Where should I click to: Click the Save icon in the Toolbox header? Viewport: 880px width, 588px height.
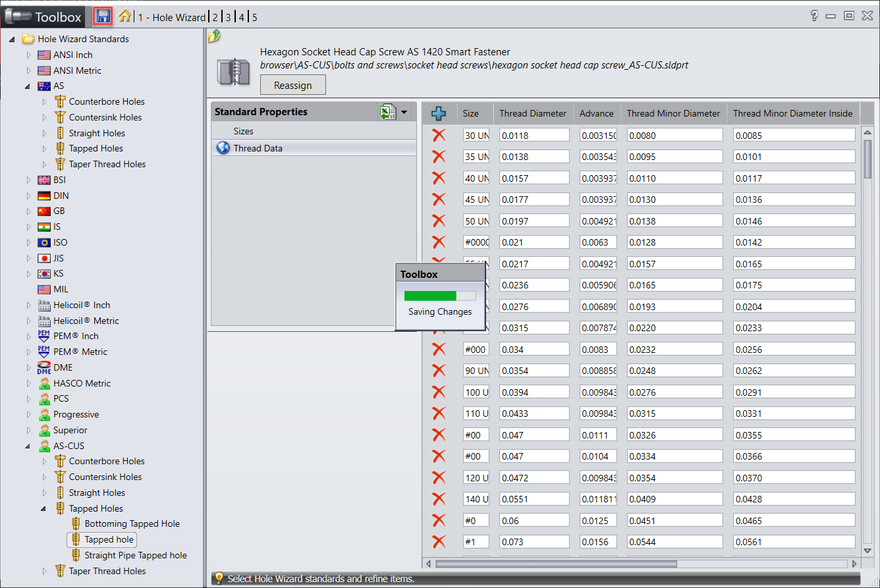[103, 16]
